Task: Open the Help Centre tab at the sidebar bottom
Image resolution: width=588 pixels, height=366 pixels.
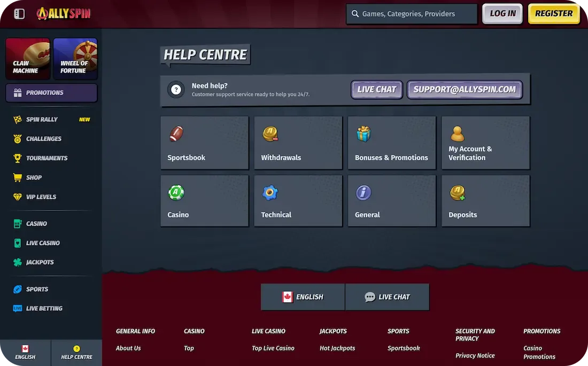Action: click(76, 353)
